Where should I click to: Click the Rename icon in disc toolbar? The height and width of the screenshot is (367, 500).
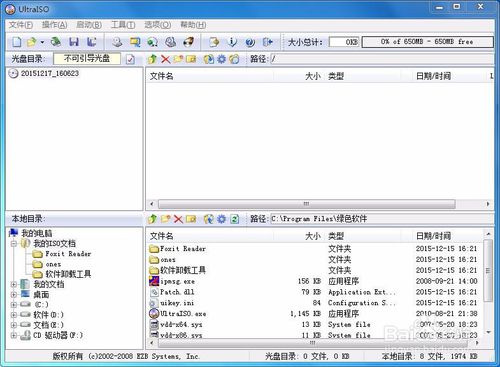(x=191, y=59)
